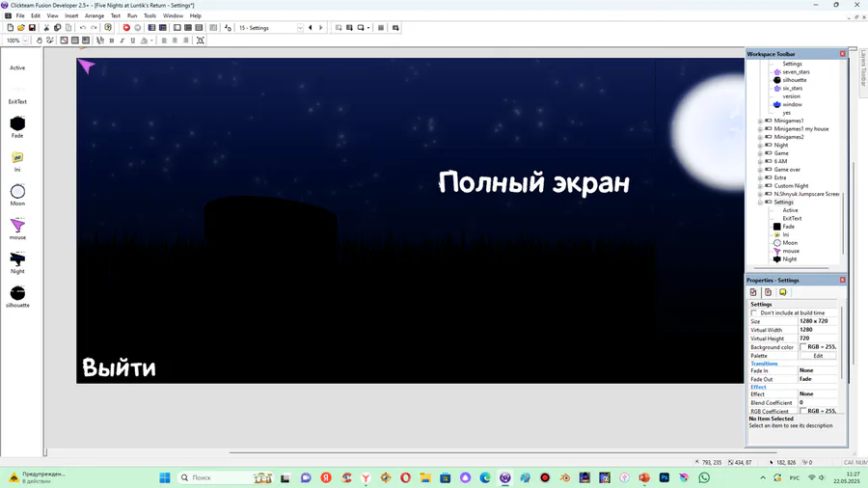This screenshot has width=868, height=488.
Task: Select the Night object in left object list
Action: (x=17, y=263)
